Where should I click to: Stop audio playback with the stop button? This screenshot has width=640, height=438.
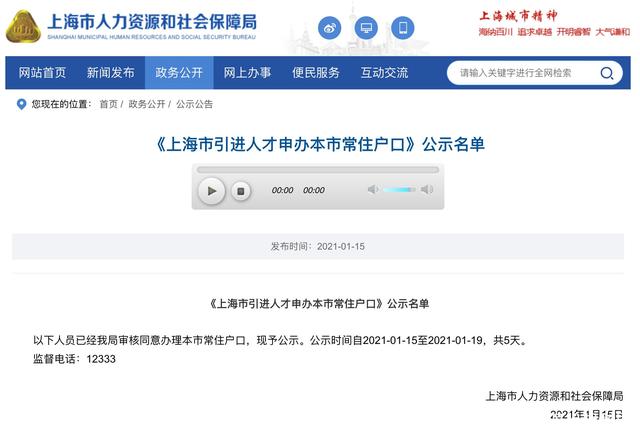(x=241, y=191)
